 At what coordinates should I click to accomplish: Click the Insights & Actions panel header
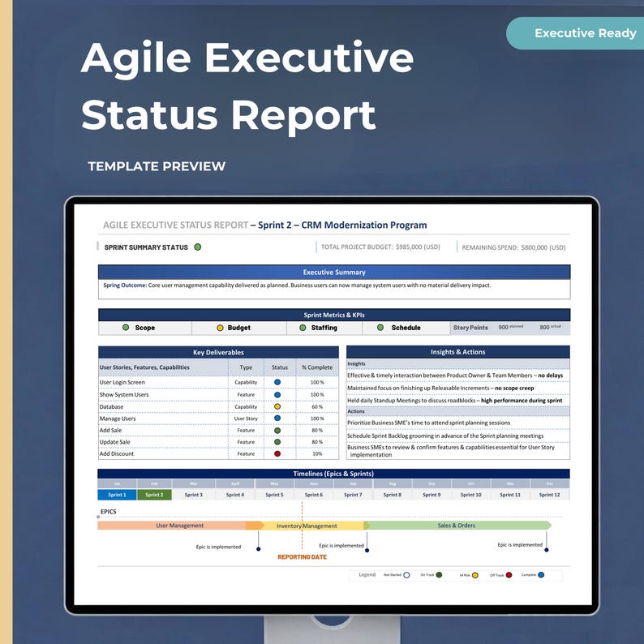click(458, 351)
